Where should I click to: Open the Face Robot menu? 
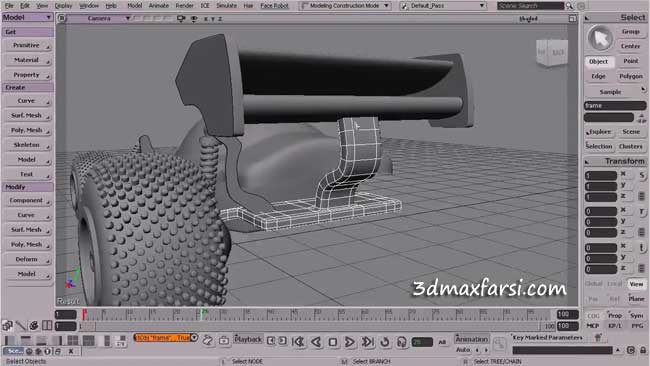pos(274,6)
